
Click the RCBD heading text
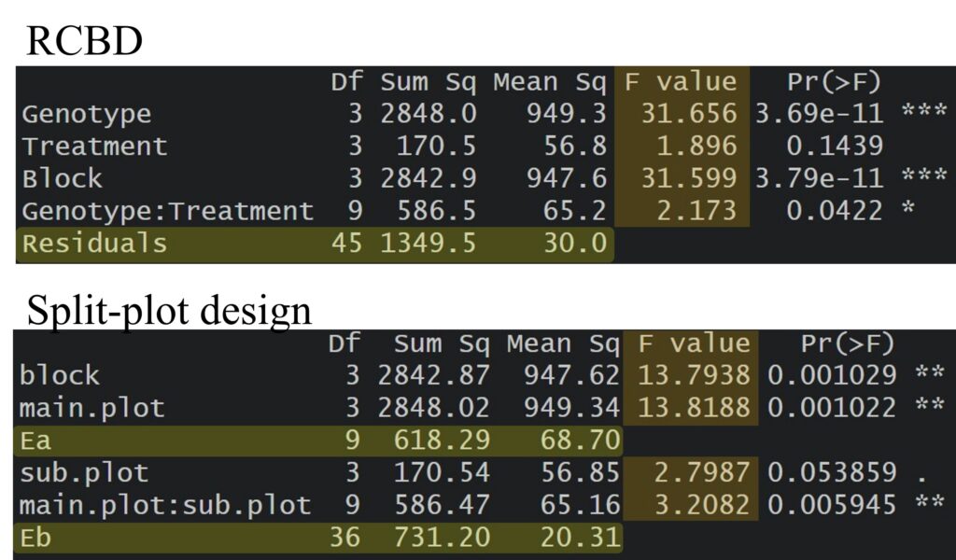coord(84,41)
